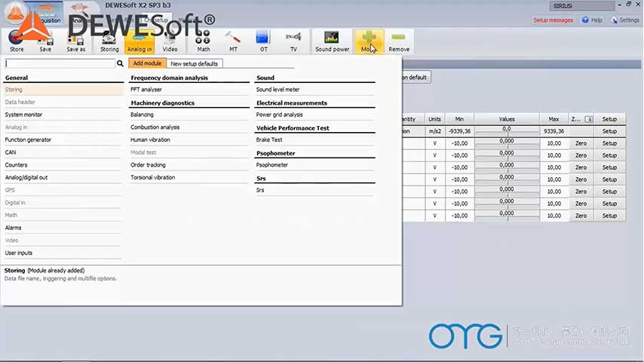The width and height of the screenshot is (644, 362).
Task: Add Brake Test module
Action: [x=314, y=140]
